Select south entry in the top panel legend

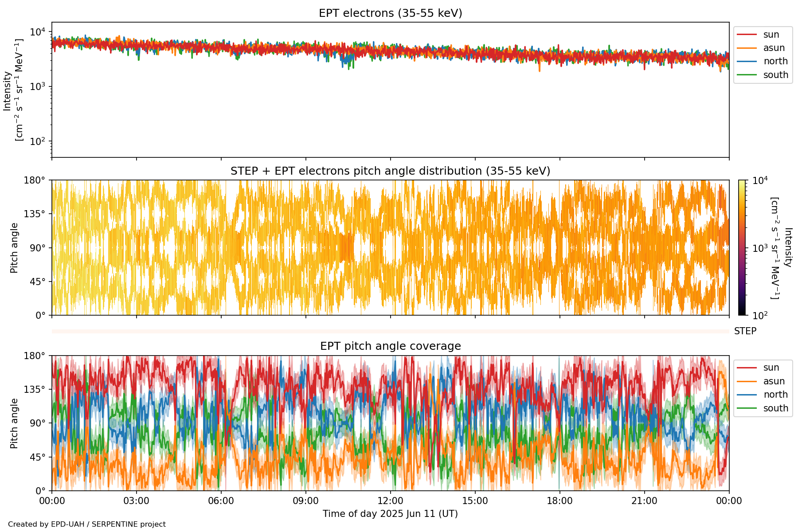775,75
